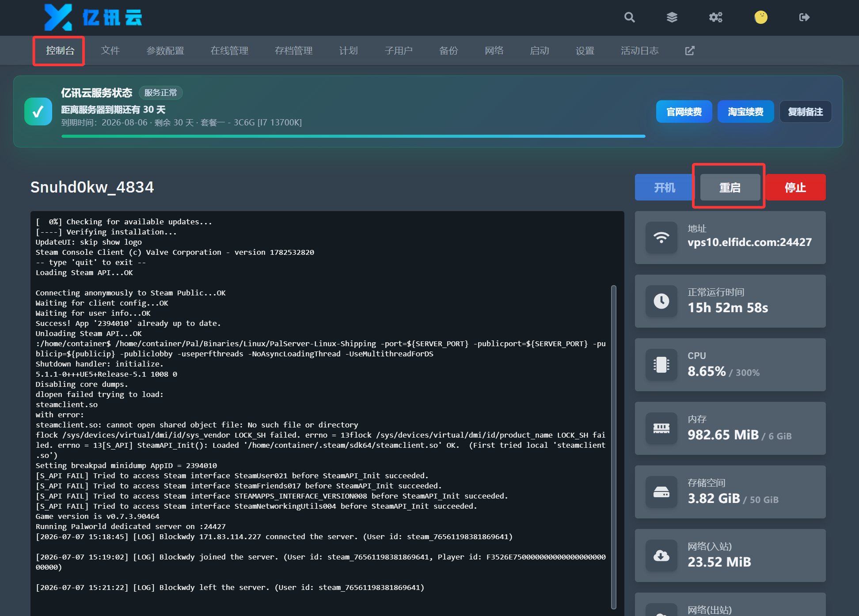
Task: Open the admin gears settings icon
Action: [715, 17]
